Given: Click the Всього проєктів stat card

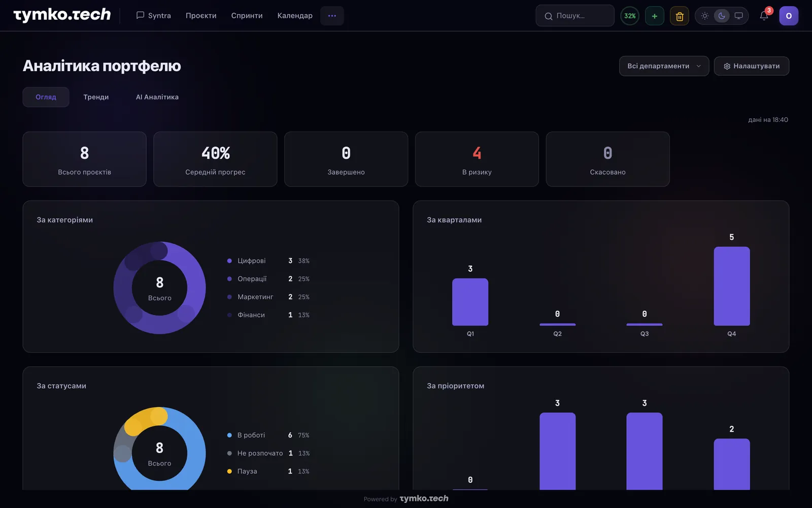Looking at the screenshot, I should (85, 159).
